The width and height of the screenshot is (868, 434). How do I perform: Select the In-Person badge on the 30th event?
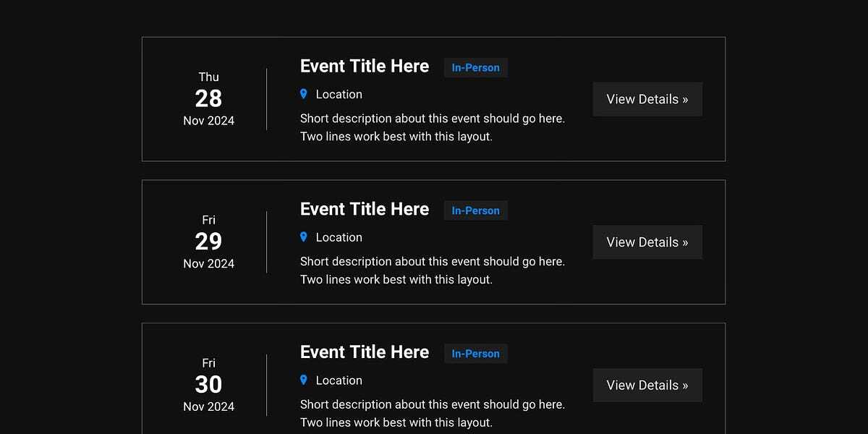tap(475, 354)
